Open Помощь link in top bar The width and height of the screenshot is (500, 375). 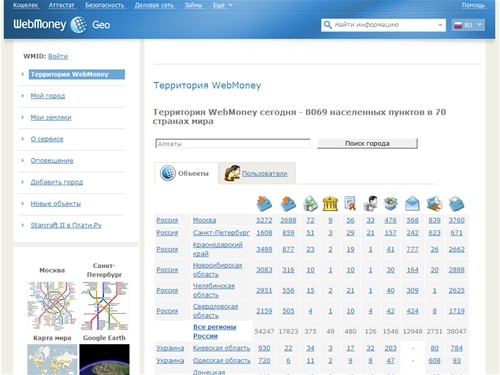tap(473, 5)
